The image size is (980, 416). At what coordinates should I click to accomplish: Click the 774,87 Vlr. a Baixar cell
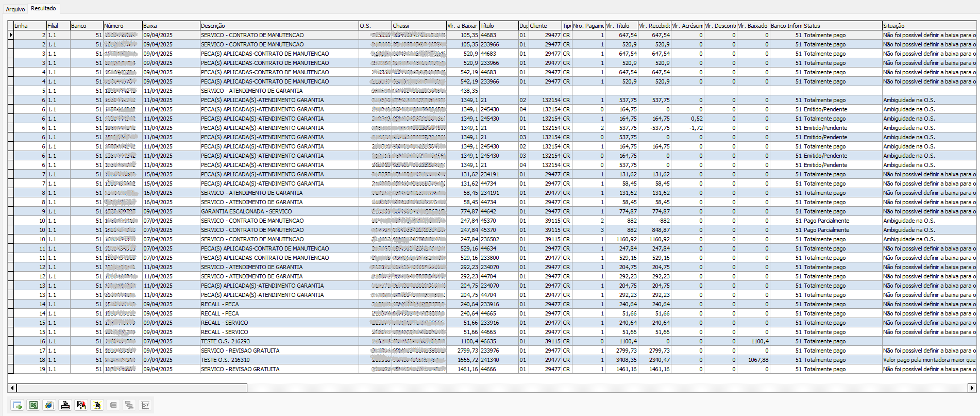click(463, 211)
